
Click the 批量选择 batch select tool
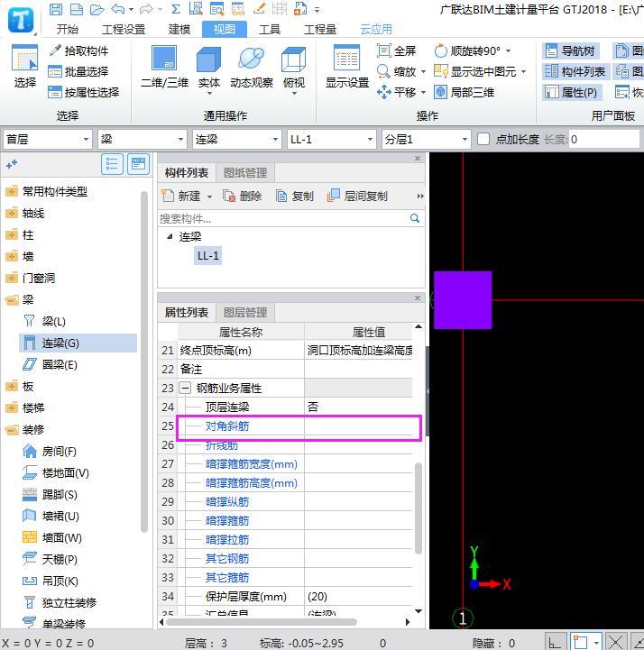(x=78, y=71)
